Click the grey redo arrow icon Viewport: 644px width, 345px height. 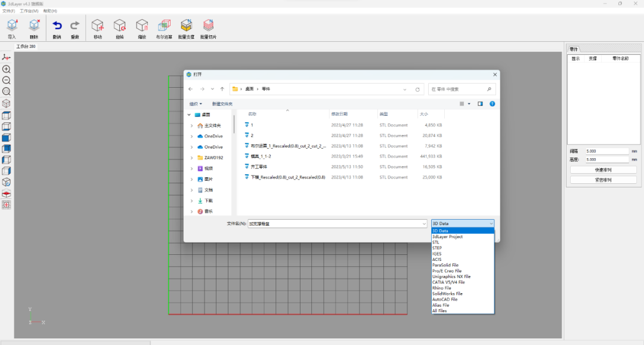click(75, 26)
